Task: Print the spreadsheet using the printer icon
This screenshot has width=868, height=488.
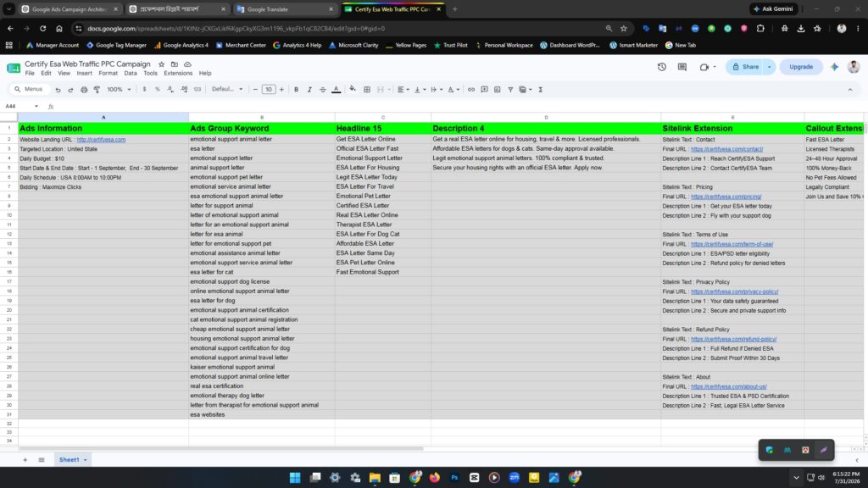Action: coord(84,90)
